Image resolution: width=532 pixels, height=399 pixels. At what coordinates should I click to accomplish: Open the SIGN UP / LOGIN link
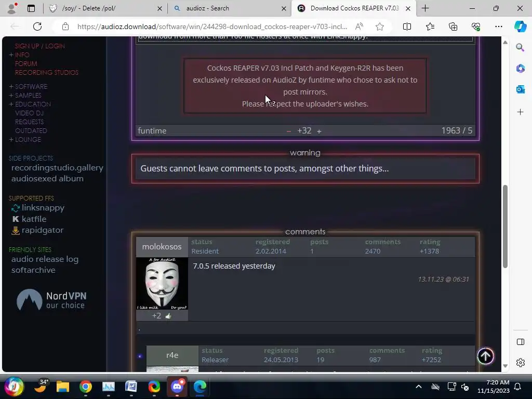[x=39, y=46]
